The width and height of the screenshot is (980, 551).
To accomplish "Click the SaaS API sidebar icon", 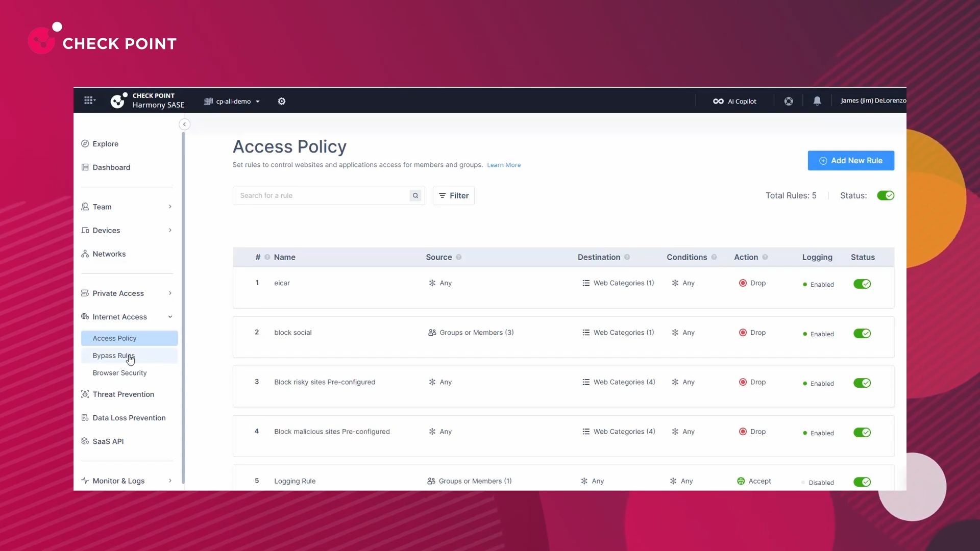I will point(85,441).
